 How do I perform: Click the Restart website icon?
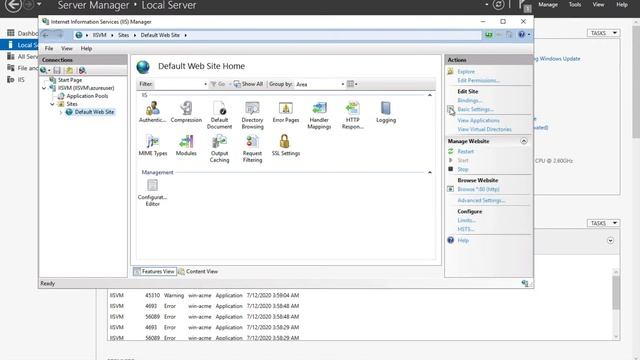click(x=451, y=151)
